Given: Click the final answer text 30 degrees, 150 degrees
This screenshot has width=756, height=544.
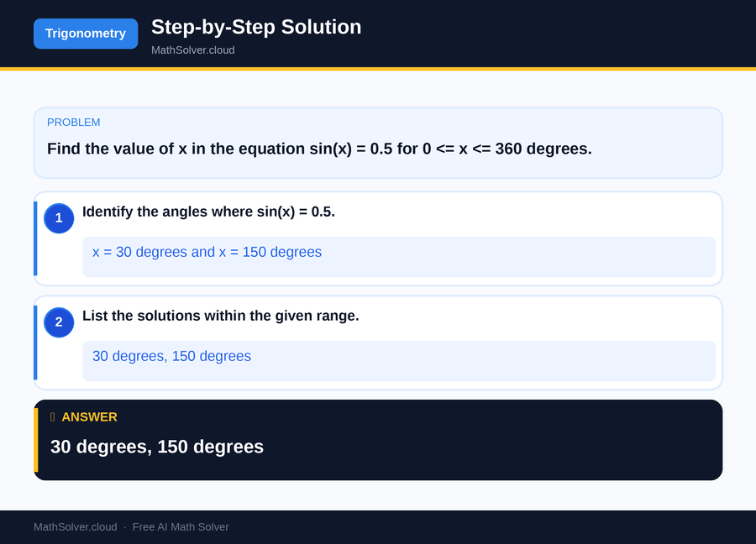Looking at the screenshot, I should coord(156,447).
